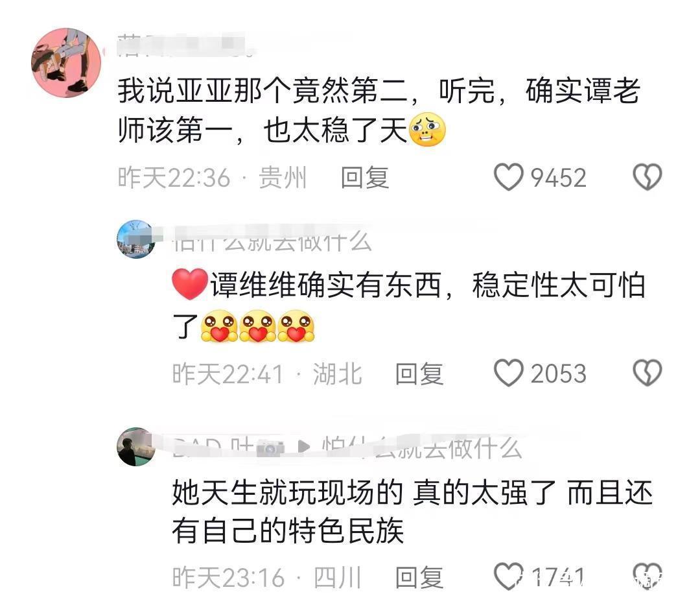Tap broken heart on the Hubei reply

(647, 373)
